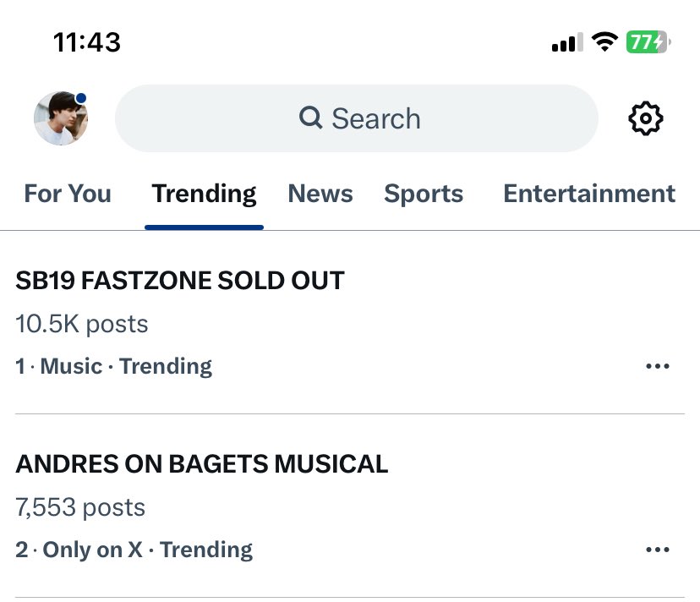This screenshot has width=700, height=602.
Task: Tap the magnifying glass search icon
Action: pyautogui.click(x=311, y=118)
